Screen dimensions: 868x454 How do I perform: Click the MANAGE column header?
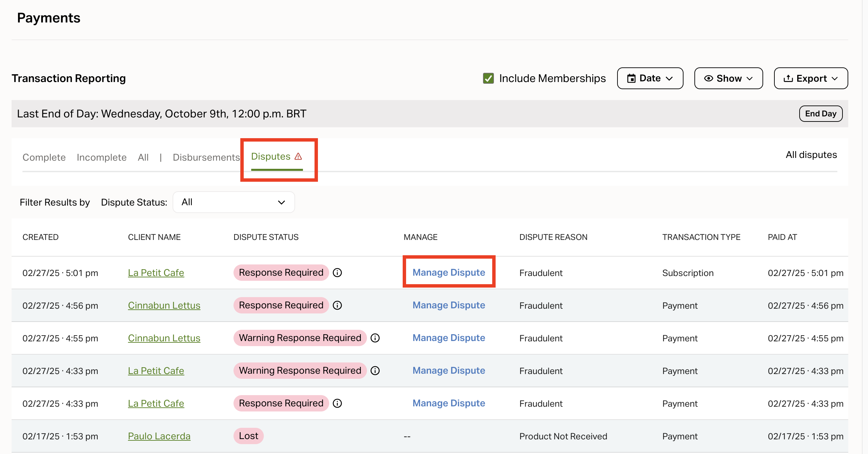click(x=420, y=237)
